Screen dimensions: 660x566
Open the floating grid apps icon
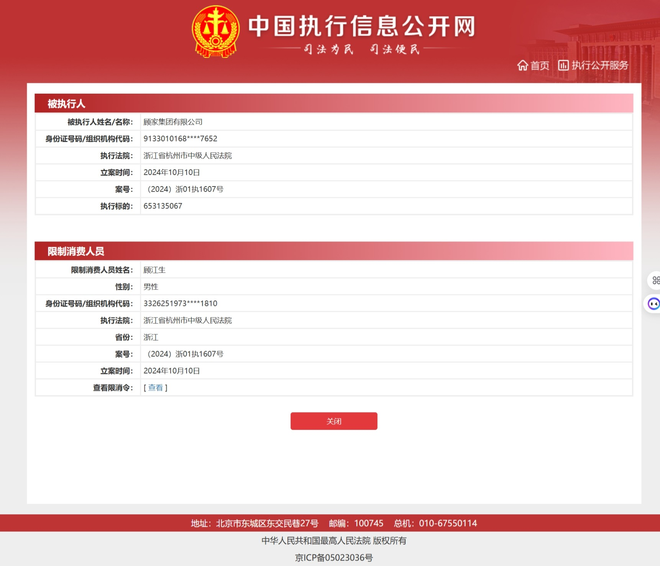click(654, 280)
